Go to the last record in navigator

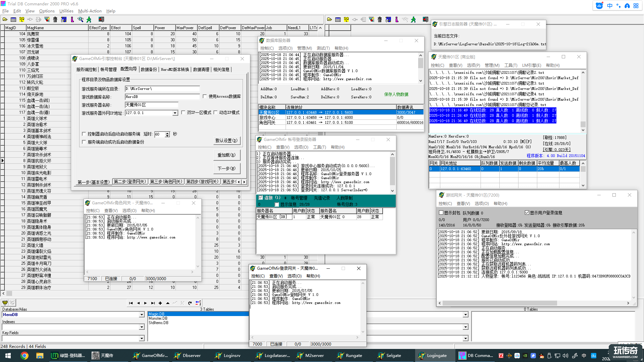click(x=153, y=303)
